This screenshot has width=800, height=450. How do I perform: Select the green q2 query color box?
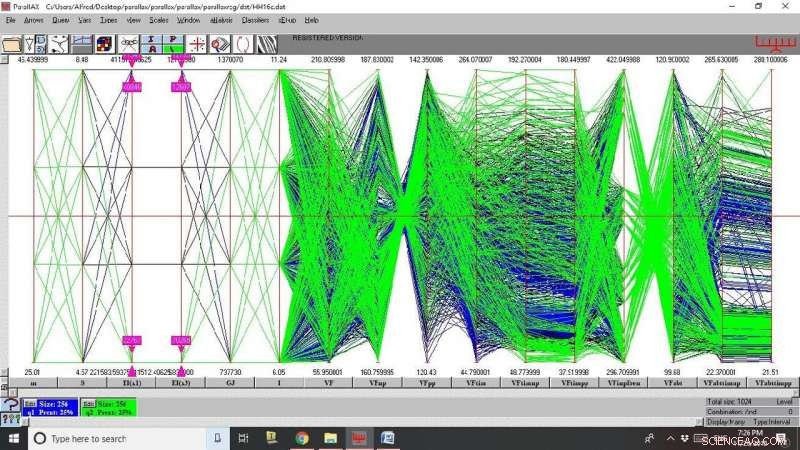pyautogui.click(x=109, y=408)
